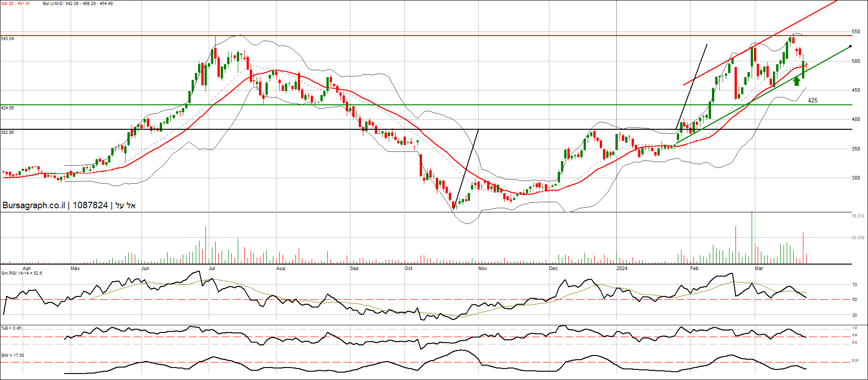The width and height of the screenshot is (868, 380).
Task: Click the BW = 17.58 indicator readout
Action: tap(13, 356)
